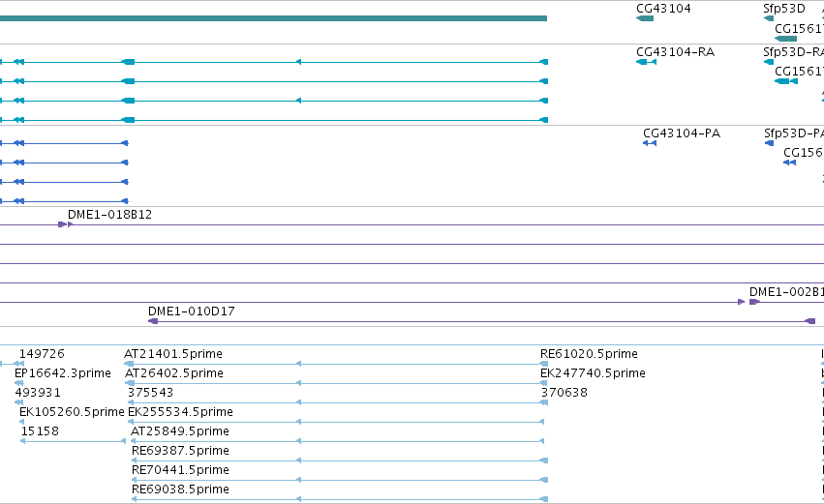Click the DME1-010D17 left end arrow
Screen dimensions: 824x504
pos(153,321)
